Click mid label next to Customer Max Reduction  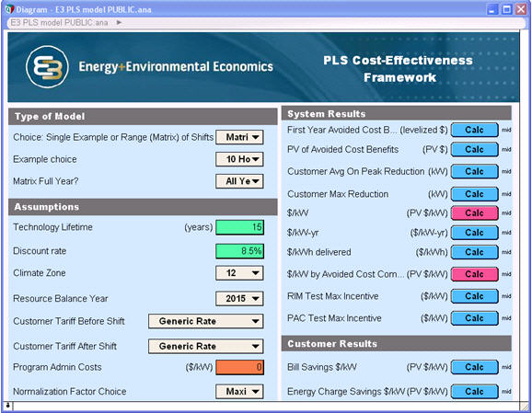506,194
